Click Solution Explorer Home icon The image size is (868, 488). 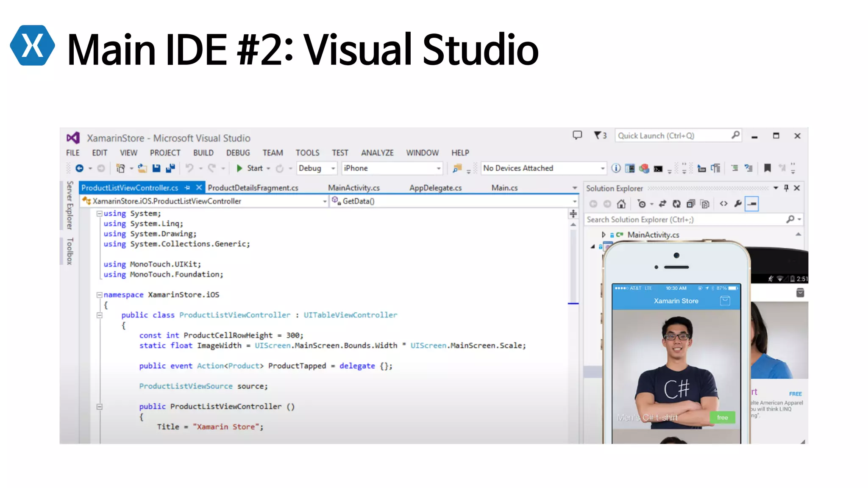click(621, 204)
